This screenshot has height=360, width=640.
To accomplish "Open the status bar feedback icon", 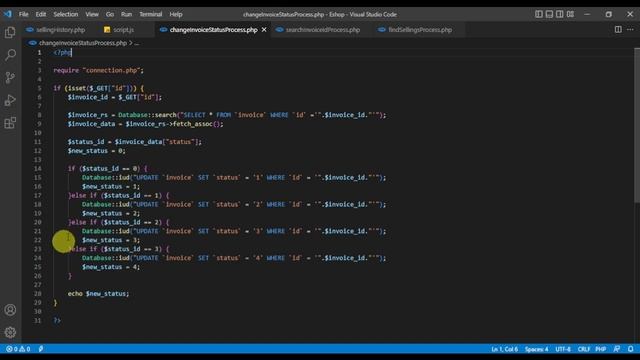I will (x=617, y=349).
